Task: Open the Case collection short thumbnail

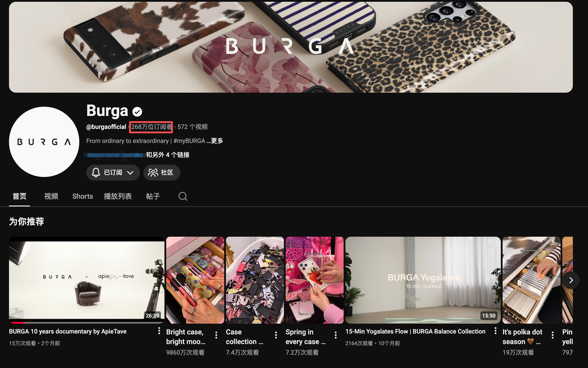Action: pos(255,280)
